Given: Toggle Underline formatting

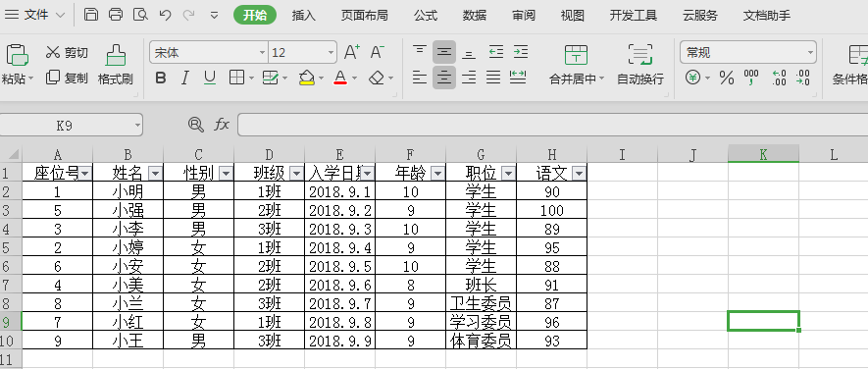Looking at the screenshot, I should (210, 79).
